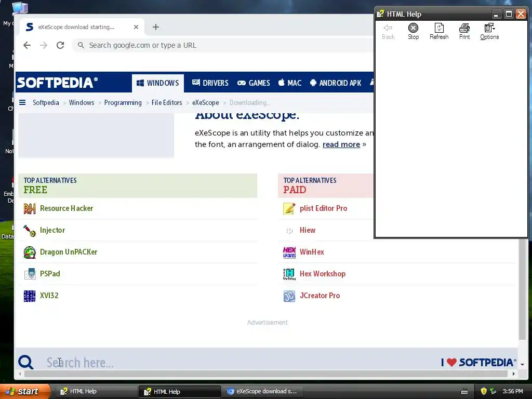Click horizontal scrollbar left arrow
This screenshot has height=399, width=532.
click(20, 374)
